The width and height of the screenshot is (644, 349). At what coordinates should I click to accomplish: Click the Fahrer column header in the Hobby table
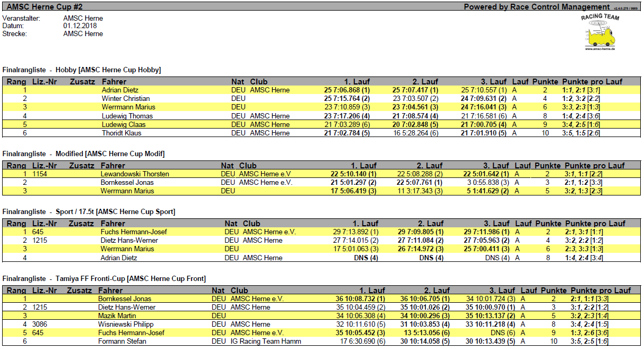(x=114, y=82)
